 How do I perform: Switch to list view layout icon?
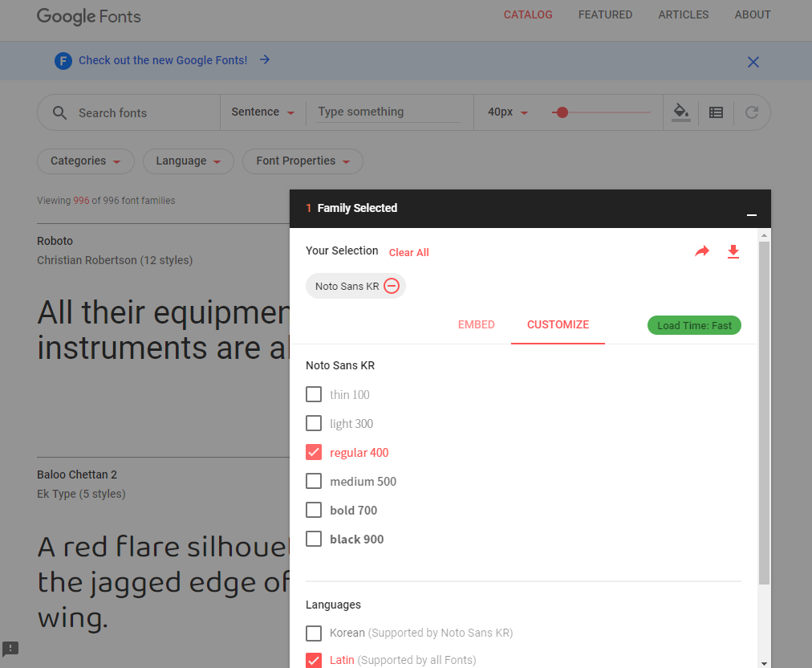click(717, 112)
